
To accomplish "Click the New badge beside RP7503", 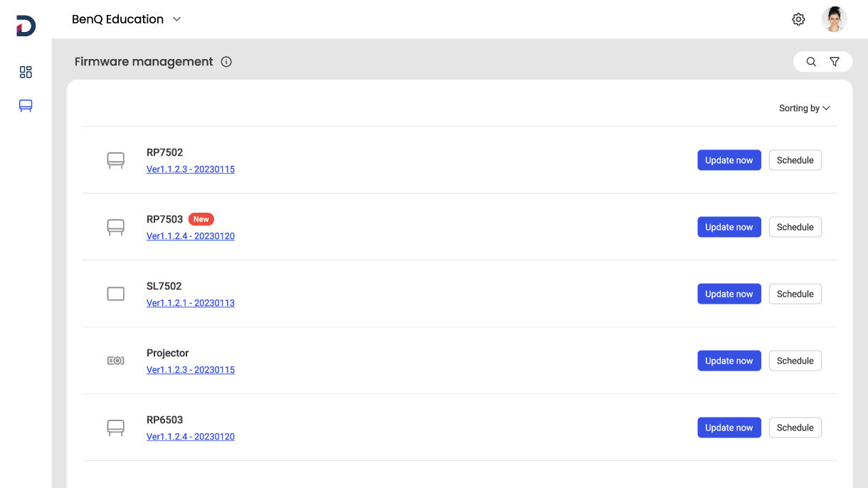I will tap(201, 219).
